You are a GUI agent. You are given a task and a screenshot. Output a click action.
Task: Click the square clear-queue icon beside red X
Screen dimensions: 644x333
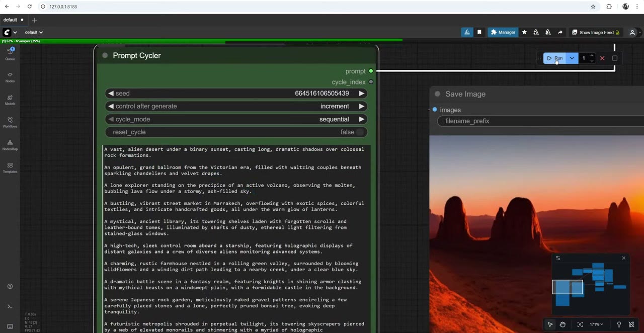(614, 58)
